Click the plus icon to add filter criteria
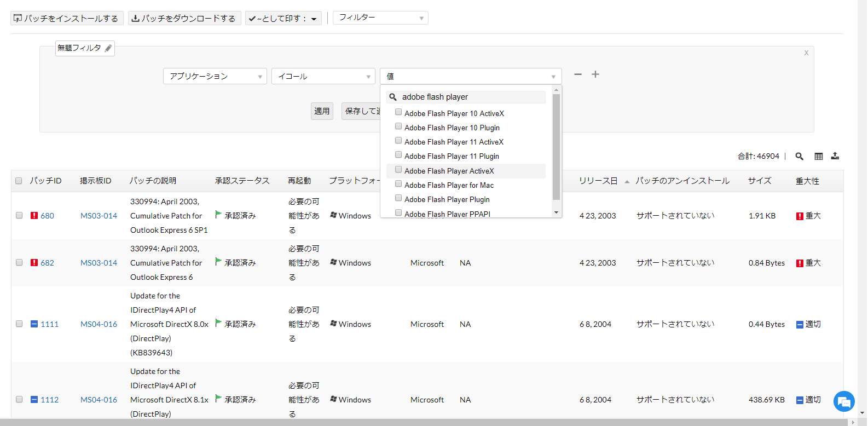Screen dimensions: 868x426 595,74
